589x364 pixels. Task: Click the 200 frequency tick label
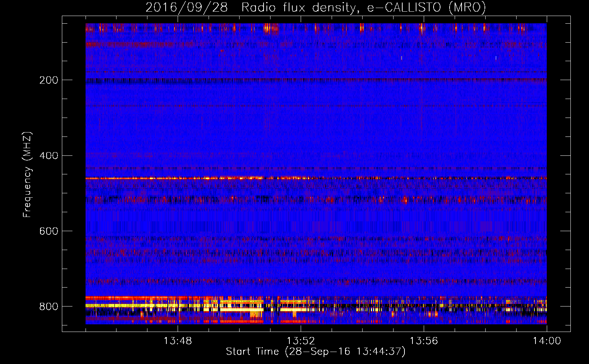(48, 80)
